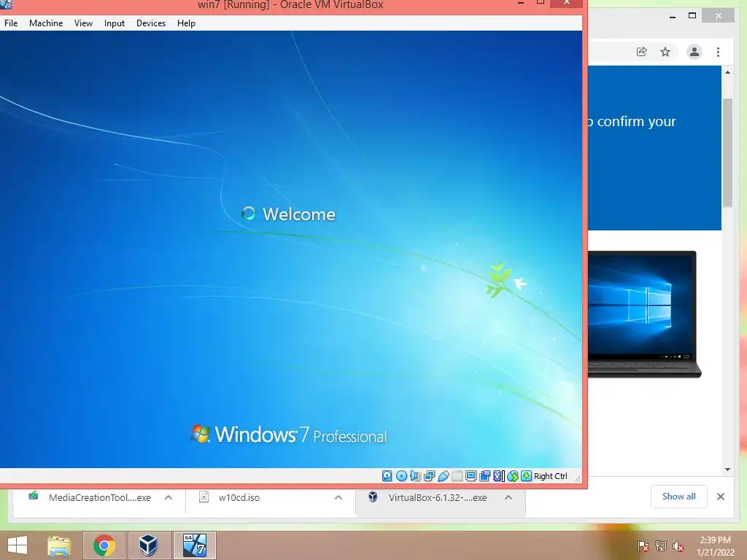Open the Action Center flag tray icon
Image resolution: width=747 pixels, height=560 pixels.
(643, 546)
